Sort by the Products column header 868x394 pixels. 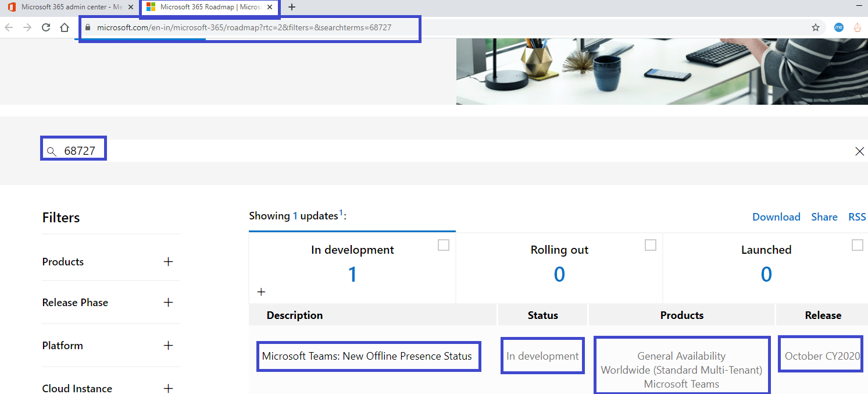click(682, 315)
